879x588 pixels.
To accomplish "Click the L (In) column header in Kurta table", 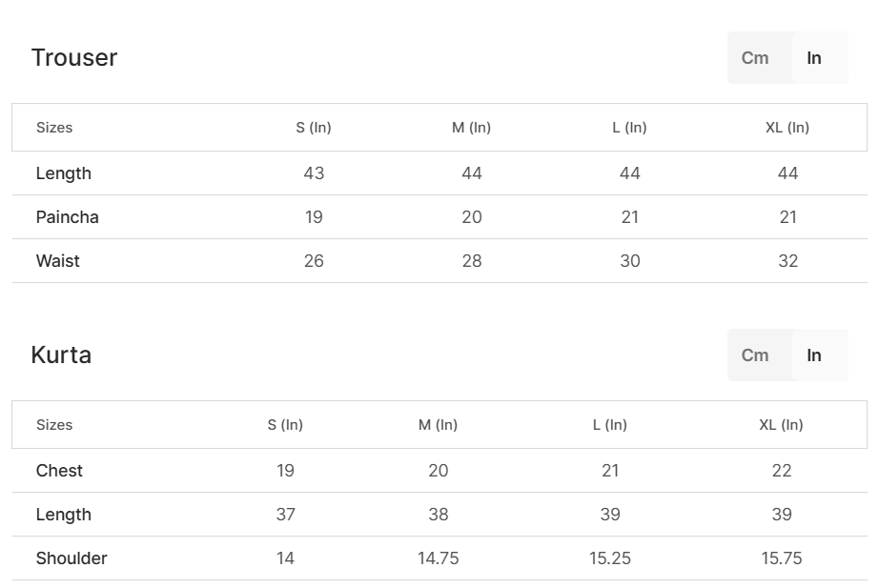I will click(x=610, y=425).
